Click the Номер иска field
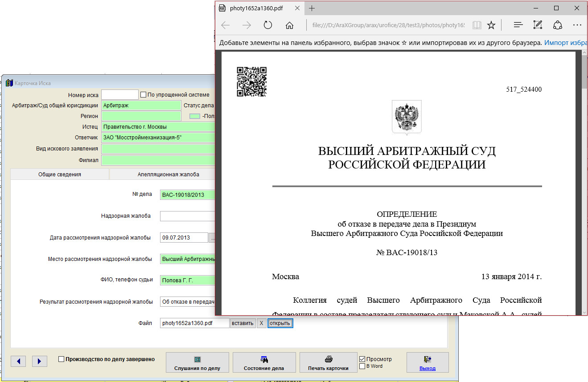This screenshot has width=588, height=382. (x=120, y=94)
